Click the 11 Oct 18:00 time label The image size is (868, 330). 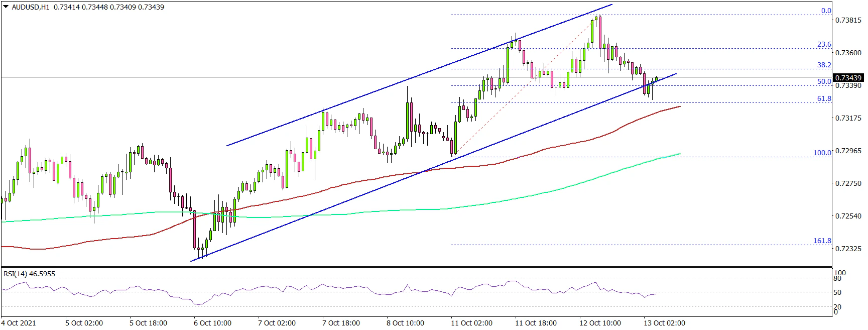536,322
